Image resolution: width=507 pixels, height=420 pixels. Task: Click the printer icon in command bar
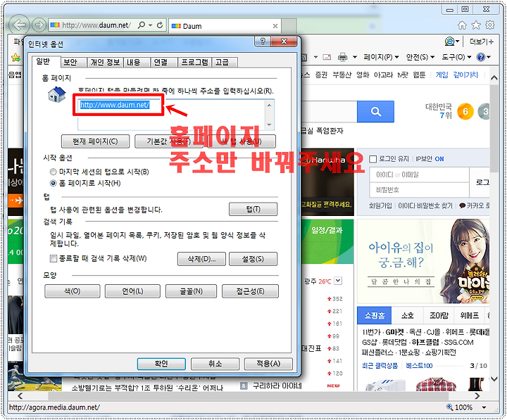pyautogui.click(x=342, y=57)
